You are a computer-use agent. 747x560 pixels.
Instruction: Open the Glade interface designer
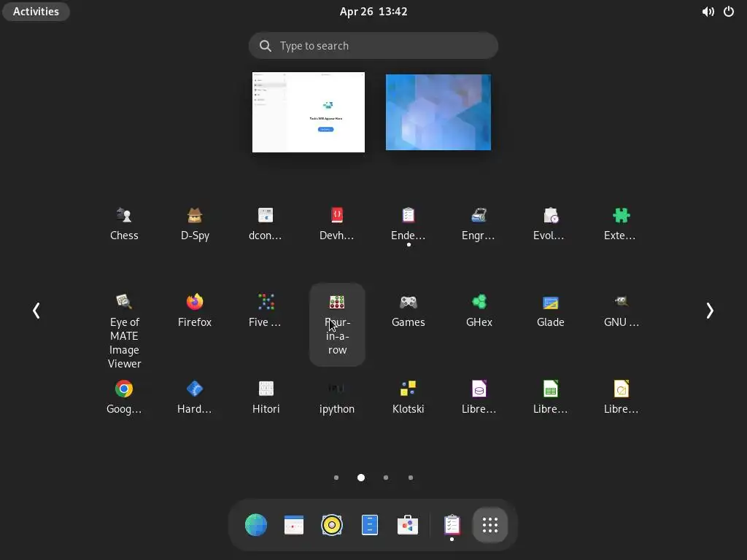point(550,311)
